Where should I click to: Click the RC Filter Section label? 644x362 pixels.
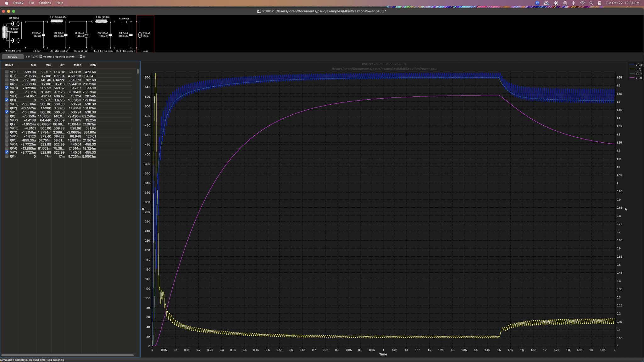click(x=125, y=51)
